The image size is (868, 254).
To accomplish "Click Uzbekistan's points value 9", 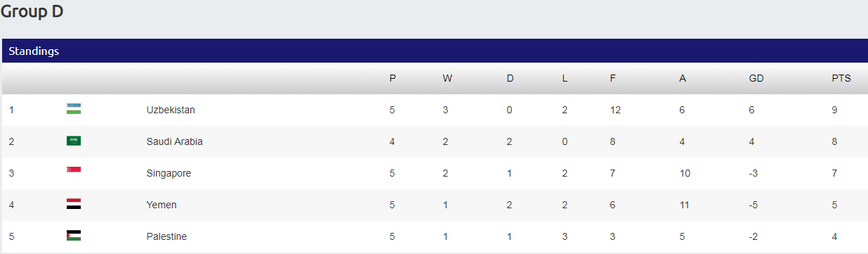I will pos(834,110).
